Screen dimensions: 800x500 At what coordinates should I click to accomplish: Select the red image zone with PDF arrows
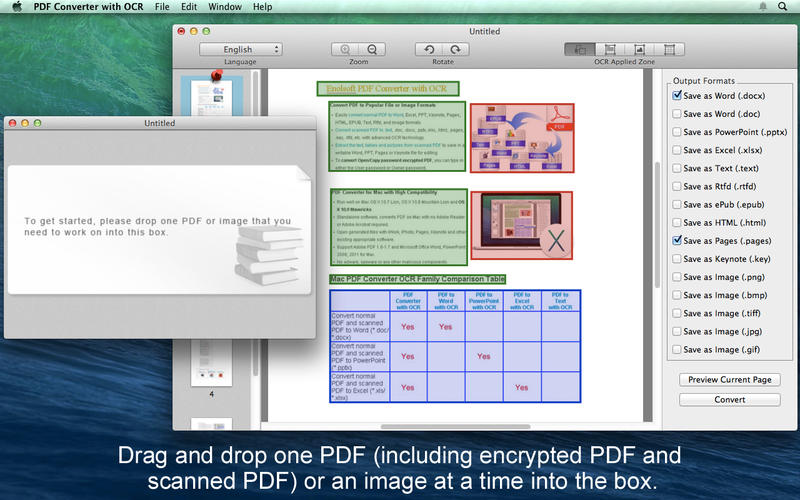pos(522,138)
